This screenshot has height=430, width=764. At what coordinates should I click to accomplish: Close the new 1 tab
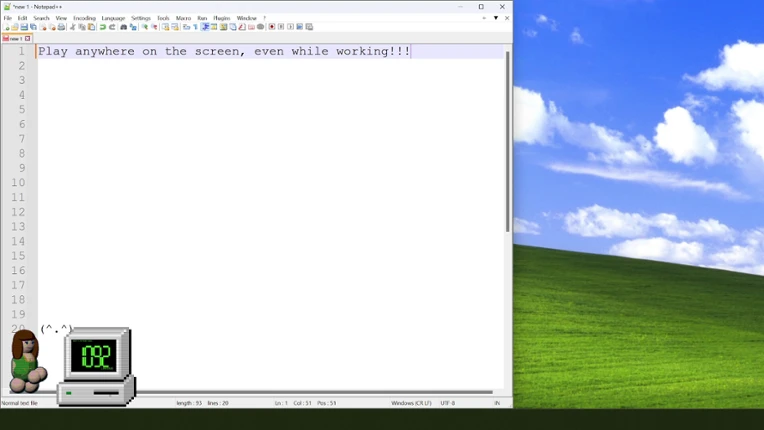point(28,38)
